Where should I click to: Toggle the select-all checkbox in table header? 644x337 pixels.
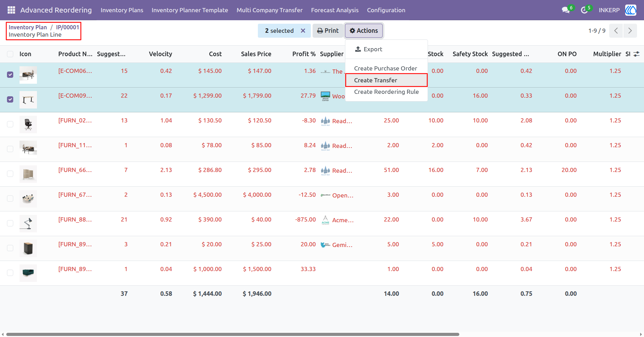(x=10, y=54)
